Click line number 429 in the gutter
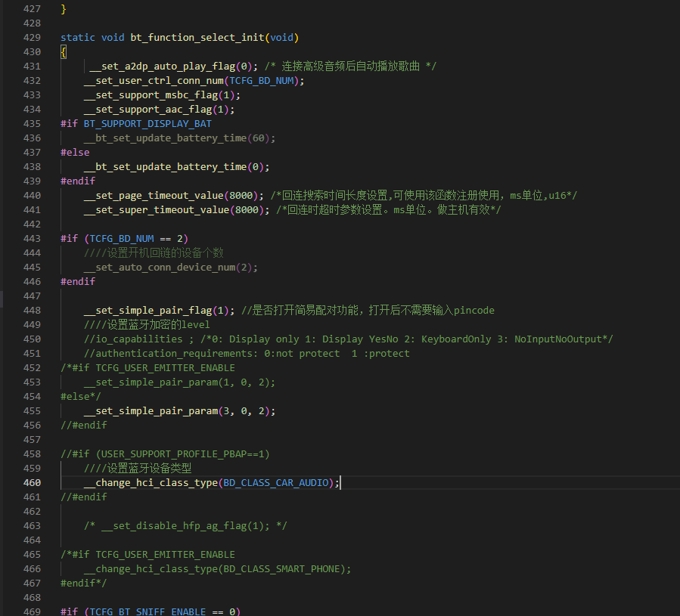680x616 pixels. click(x=32, y=37)
